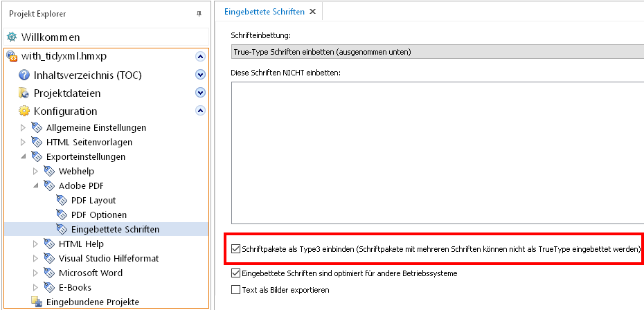Enable Text als Bilder exportieren

[236, 290]
